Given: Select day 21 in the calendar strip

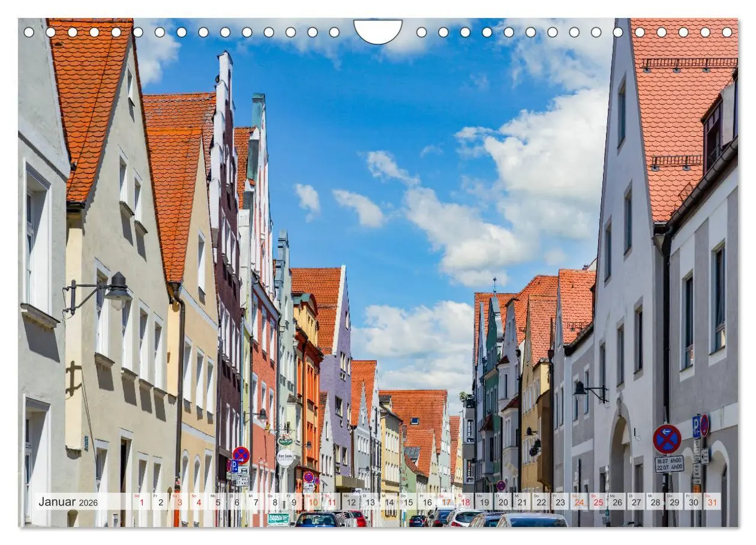Looking at the screenshot, I should tap(523, 502).
